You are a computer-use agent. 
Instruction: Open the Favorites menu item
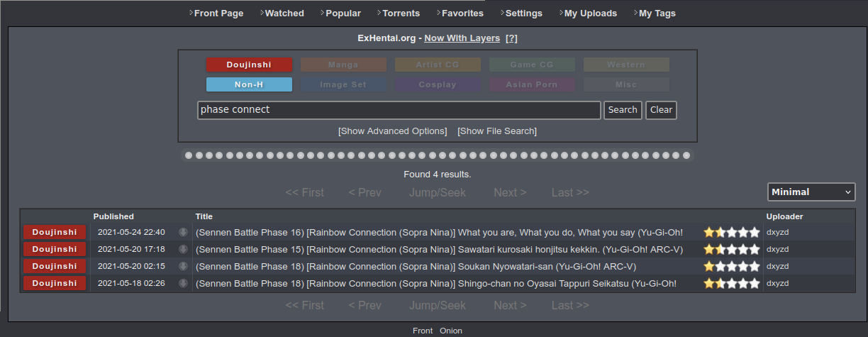coord(462,13)
